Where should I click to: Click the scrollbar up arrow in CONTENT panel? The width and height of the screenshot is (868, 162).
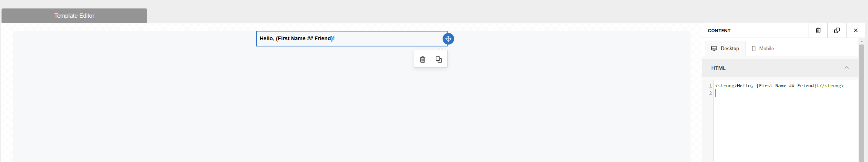pyautogui.click(x=862, y=41)
